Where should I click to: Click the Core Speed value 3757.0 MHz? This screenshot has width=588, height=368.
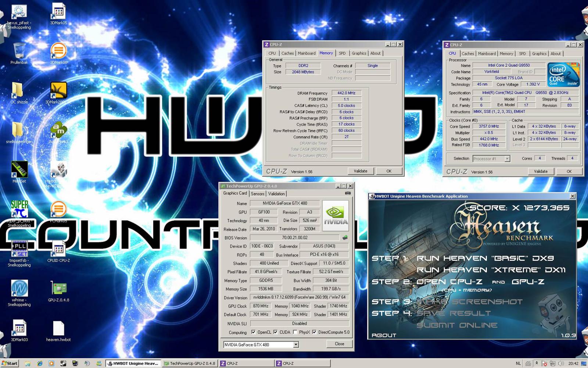pyautogui.click(x=489, y=126)
